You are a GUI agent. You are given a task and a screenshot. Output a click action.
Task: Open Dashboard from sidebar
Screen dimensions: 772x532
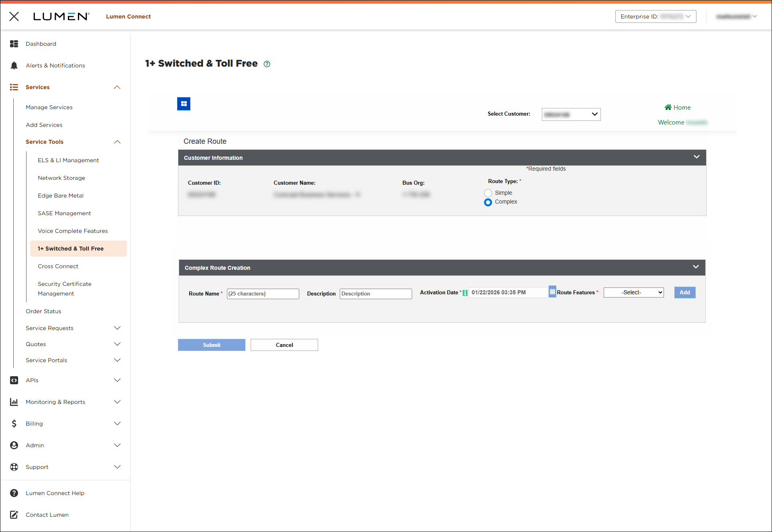point(41,44)
